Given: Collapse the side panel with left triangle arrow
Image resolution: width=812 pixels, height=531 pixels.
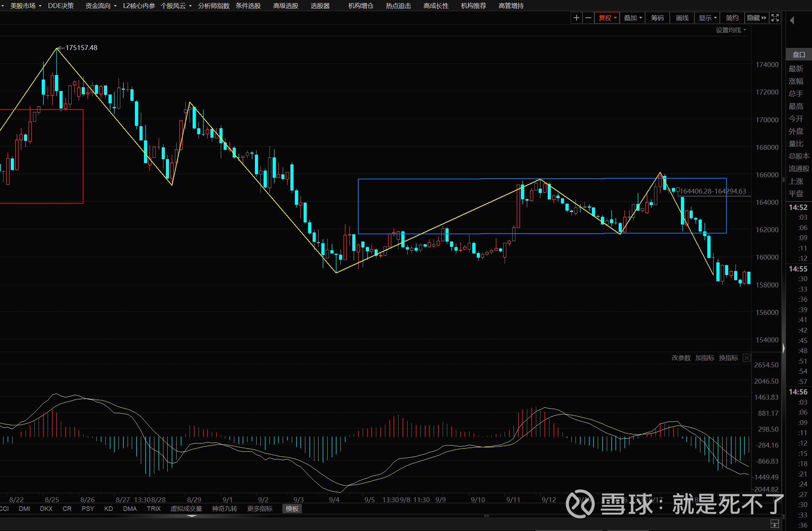Looking at the screenshot, I should click(792, 21).
